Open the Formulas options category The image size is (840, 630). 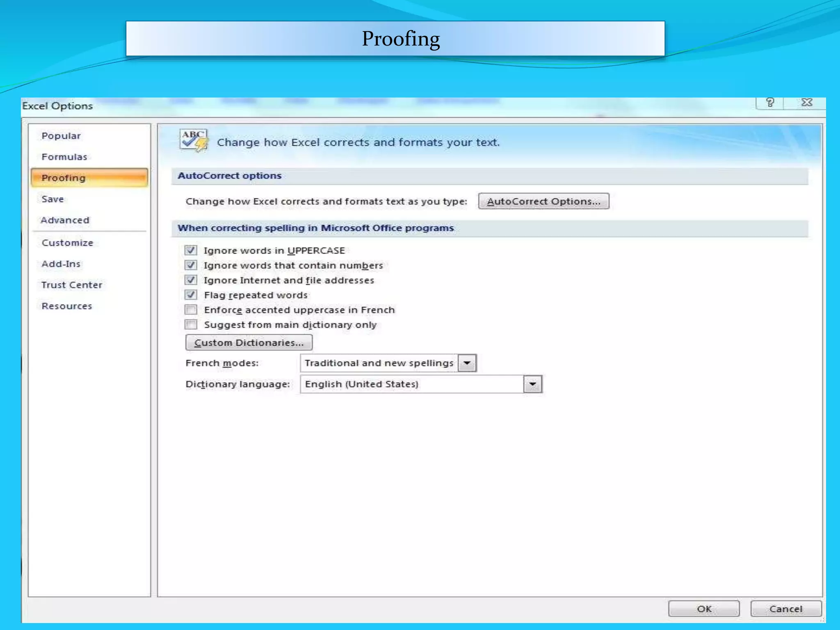(64, 157)
